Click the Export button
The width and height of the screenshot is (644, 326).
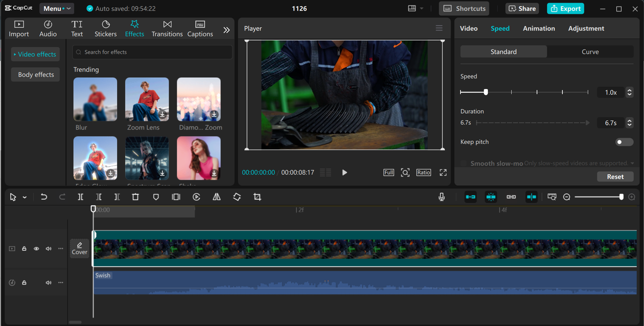point(566,9)
